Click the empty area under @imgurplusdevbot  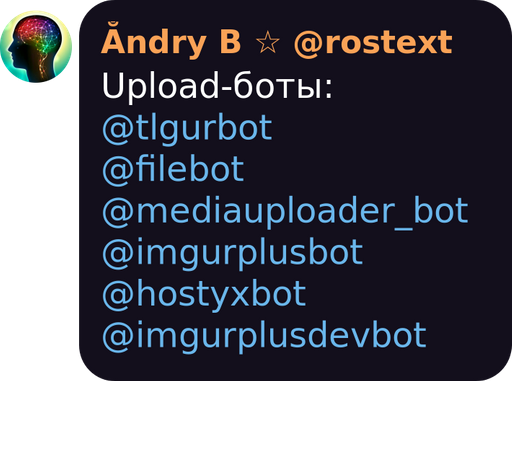point(263,367)
